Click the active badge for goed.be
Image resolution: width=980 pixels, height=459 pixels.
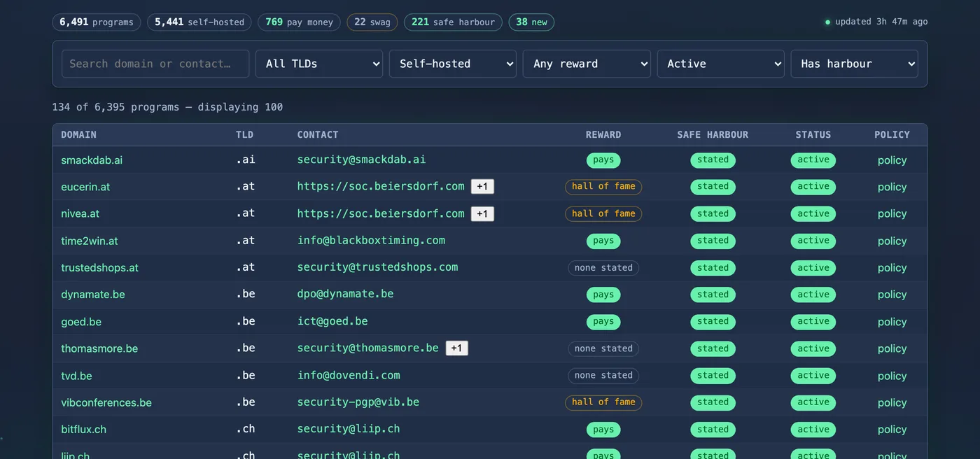tap(813, 322)
